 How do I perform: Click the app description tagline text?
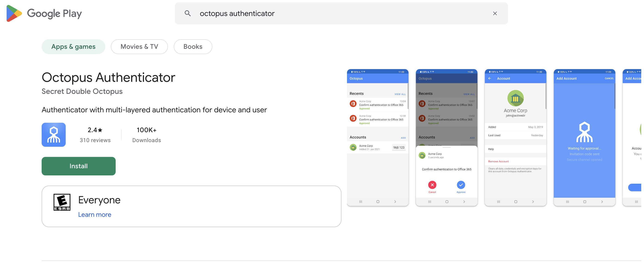point(154,110)
